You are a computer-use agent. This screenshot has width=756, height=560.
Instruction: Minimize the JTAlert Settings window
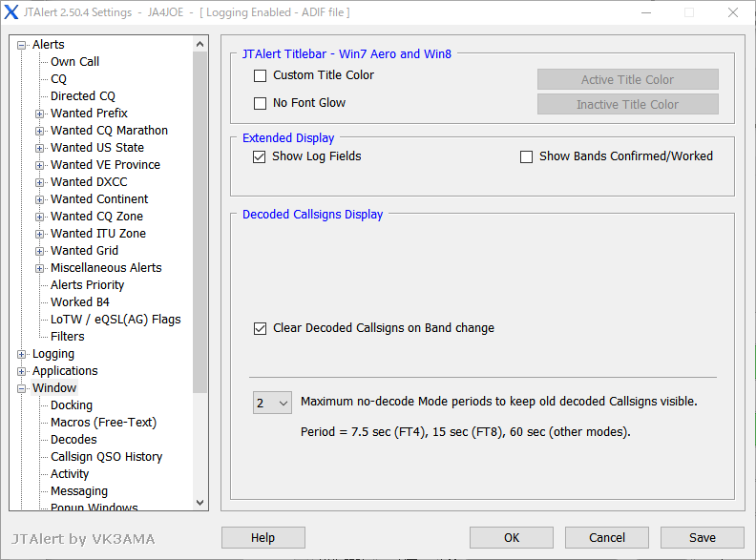point(646,12)
